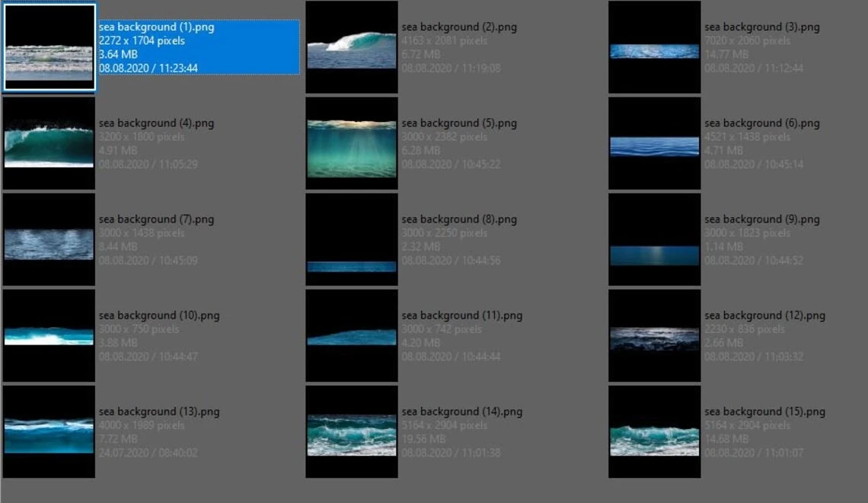Select the sea background (1).png thumbnail

pyautogui.click(x=49, y=47)
